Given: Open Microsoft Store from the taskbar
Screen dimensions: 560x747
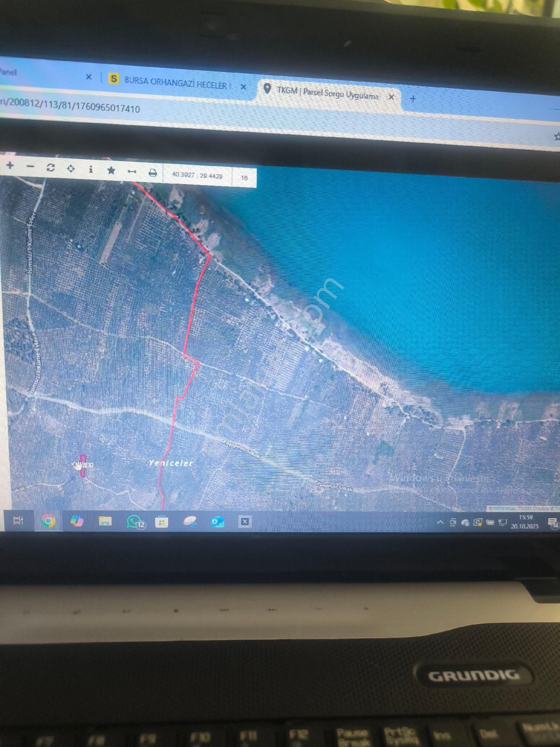Looking at the screenshot, I should pos(162,521).
